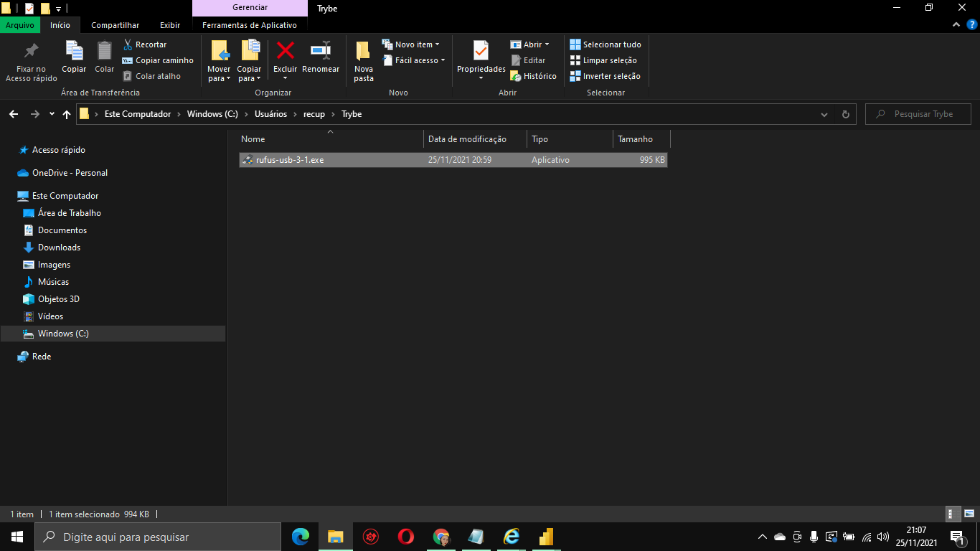Select rufus-usb-3-1.exe file
This screenshot has height=551, width=980.
click(453, 160)
